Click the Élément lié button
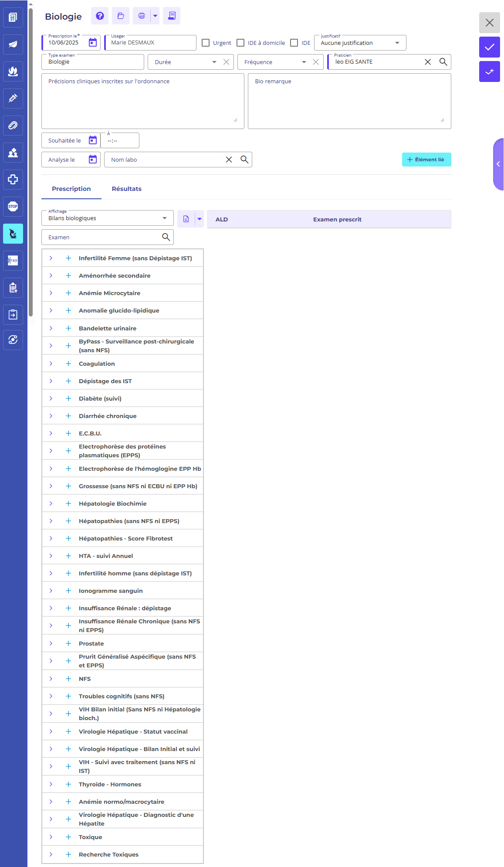This screenshot has height=867, width=504. coord(426,160)
